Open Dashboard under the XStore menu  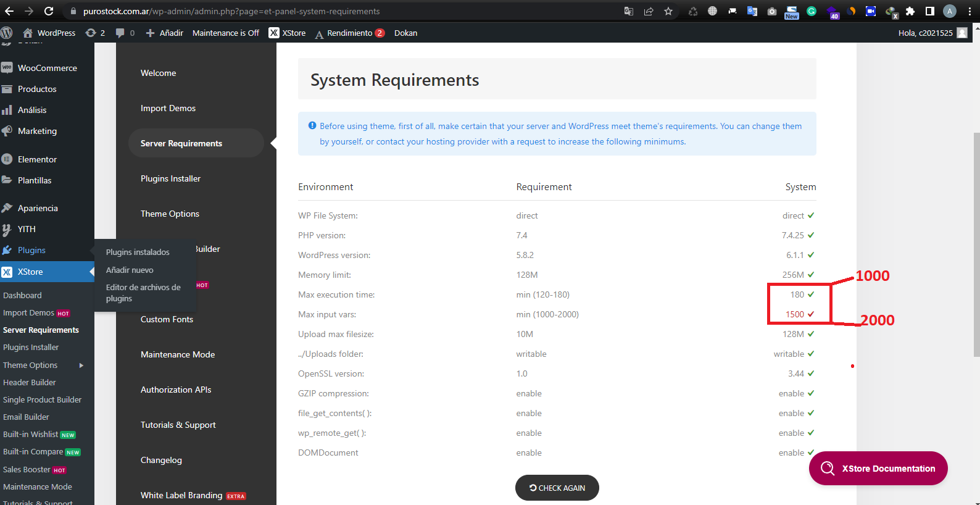[x=22, y=295]
